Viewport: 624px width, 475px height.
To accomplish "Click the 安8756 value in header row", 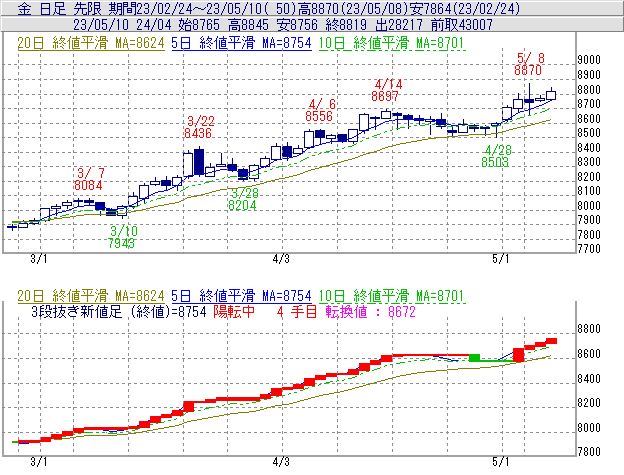I will [x=297, y=25].
